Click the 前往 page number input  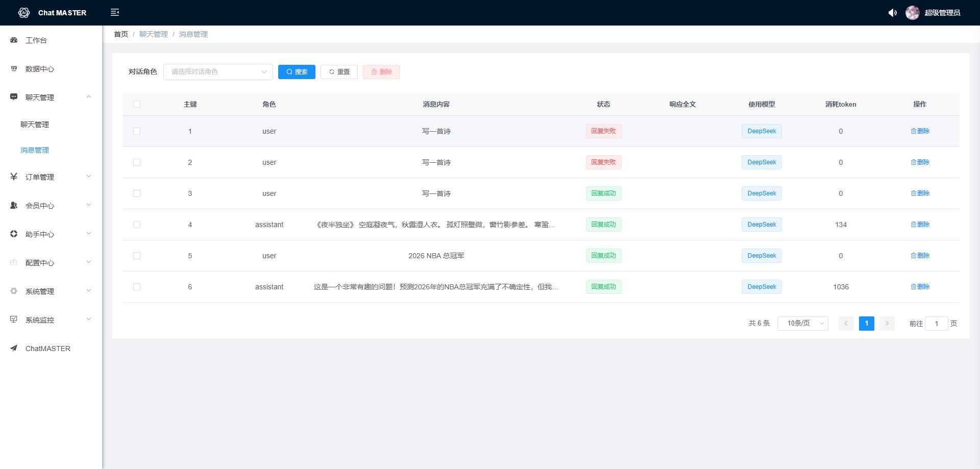click(936, 324)
